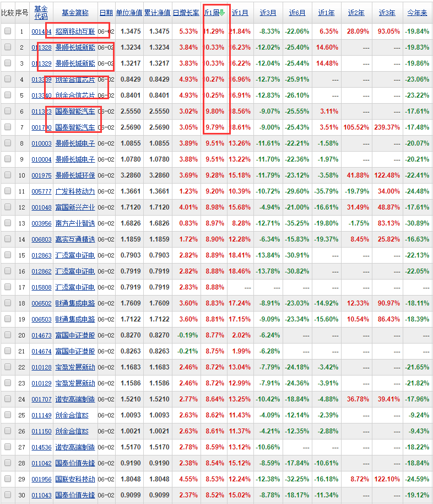
Task: Open fund code link 001048
Action: click(41, 207)
